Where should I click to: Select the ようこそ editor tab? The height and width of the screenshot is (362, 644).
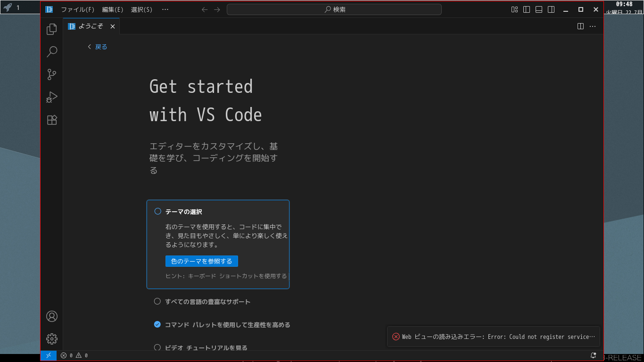coord(91,26)
